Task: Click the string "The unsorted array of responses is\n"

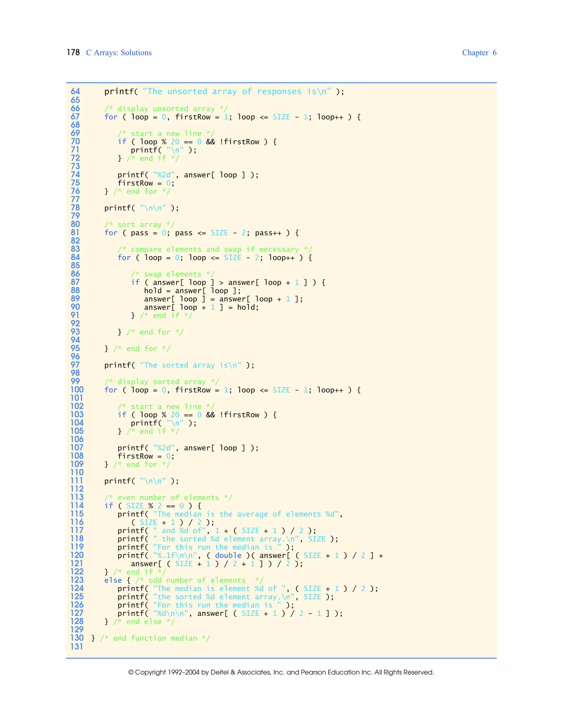Action: (237, 91)
